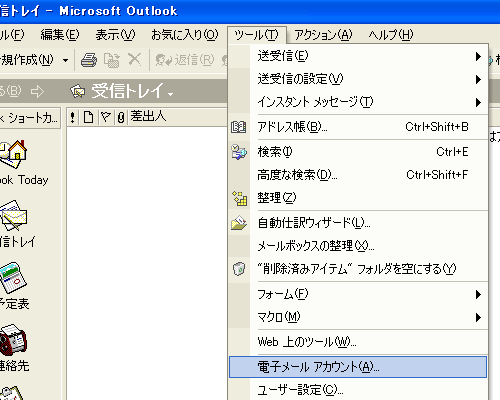Expand the 送受信 submenu
Screen dimensions: 500x400
click(358, 56)
